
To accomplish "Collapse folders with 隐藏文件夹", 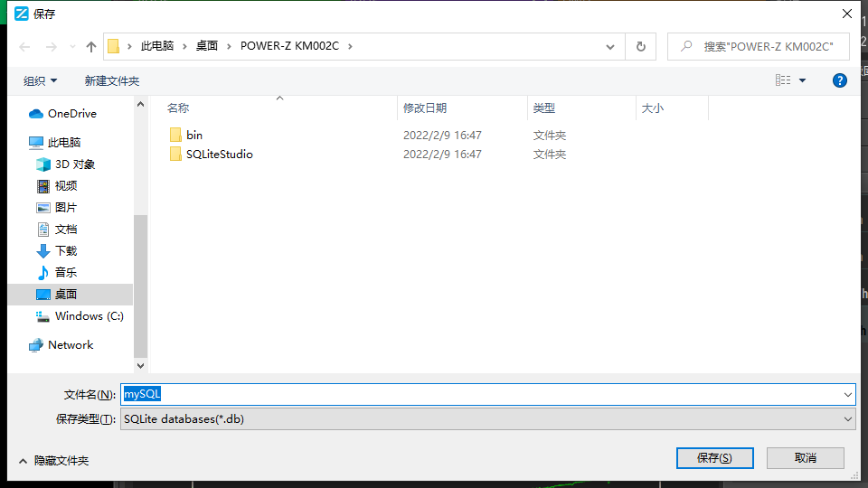I will click(53, 460).
